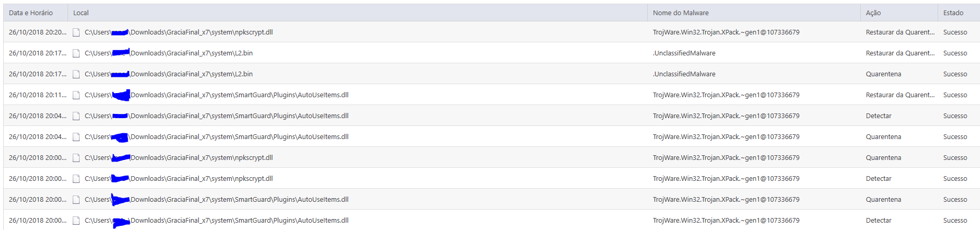Click file icon of 20:00 Quarentena npkscrypt.dll row
This screenshot has height=230, width=980.
pos(76,158)
